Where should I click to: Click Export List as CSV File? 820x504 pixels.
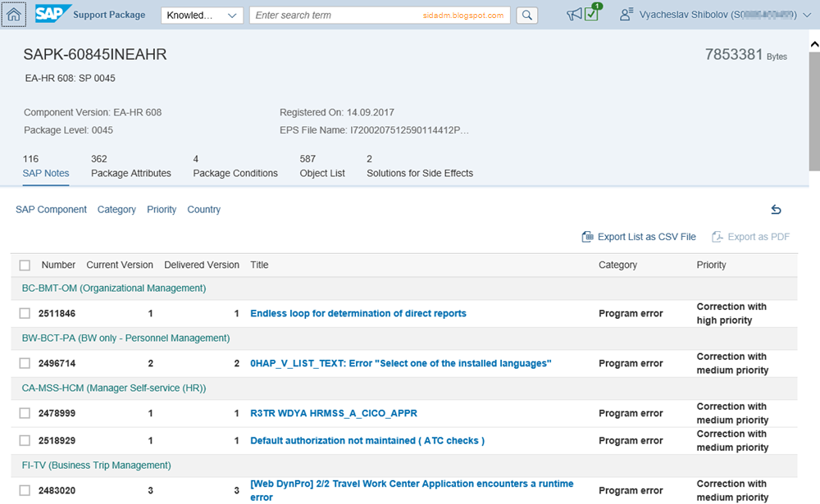[x=639, y=237]
